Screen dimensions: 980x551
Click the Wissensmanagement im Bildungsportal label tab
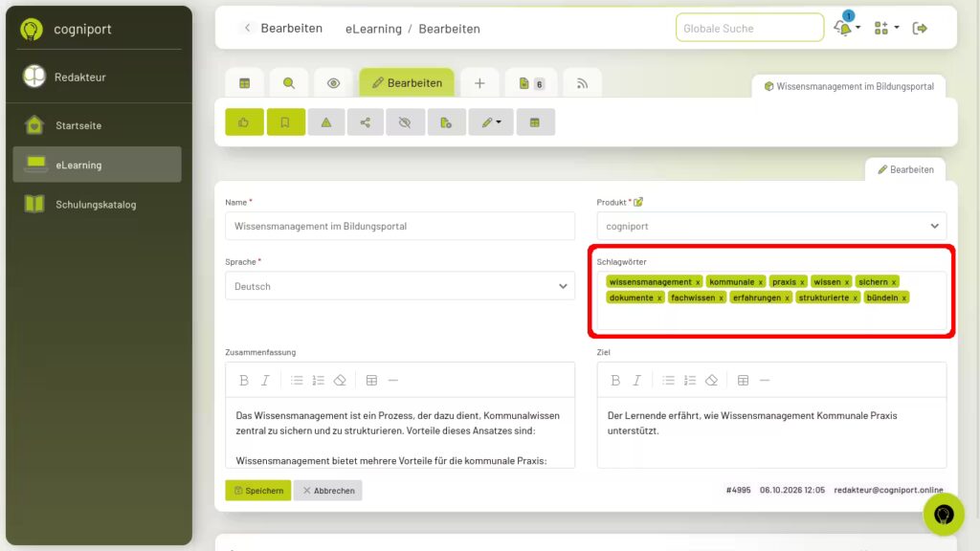click(x=849, y=86)
